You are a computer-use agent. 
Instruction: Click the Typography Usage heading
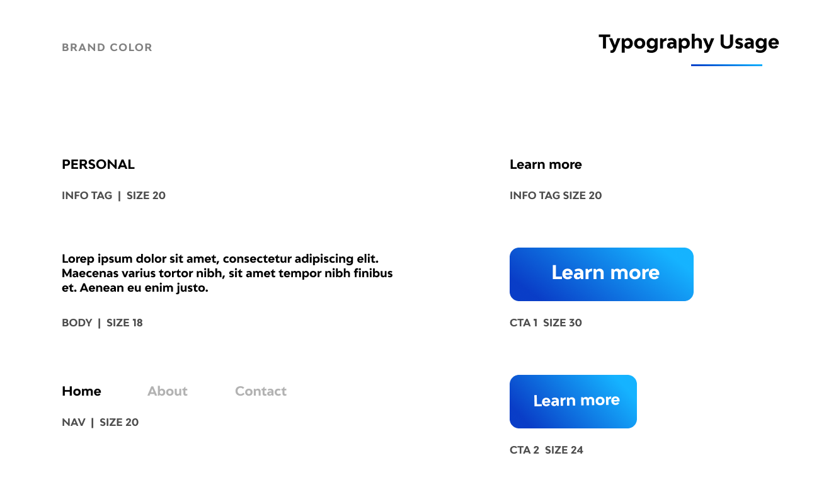click(x=689, y=42)
